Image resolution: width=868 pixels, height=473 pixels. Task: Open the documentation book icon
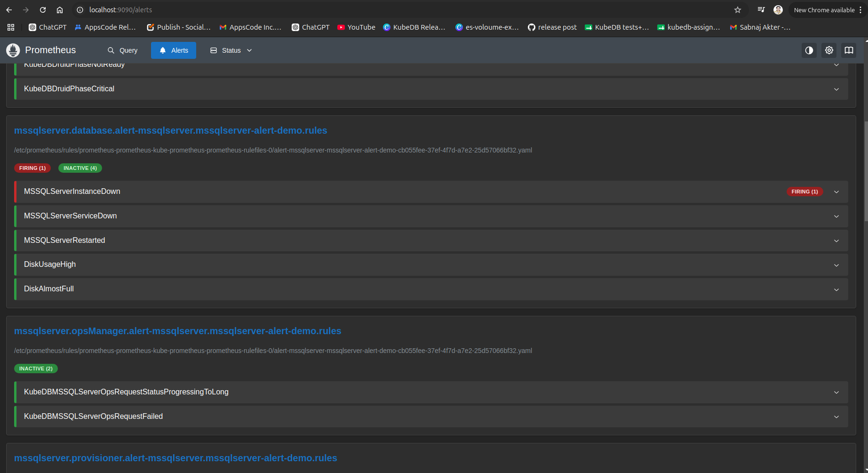(x=849, y=50)
